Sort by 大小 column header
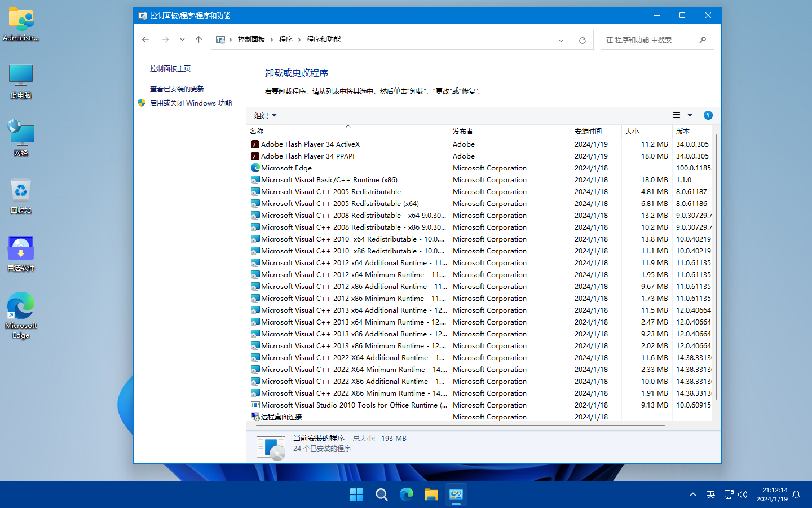The height and width of the screenshot is (508, 812). pyautogui.click(x=647, y=131)
